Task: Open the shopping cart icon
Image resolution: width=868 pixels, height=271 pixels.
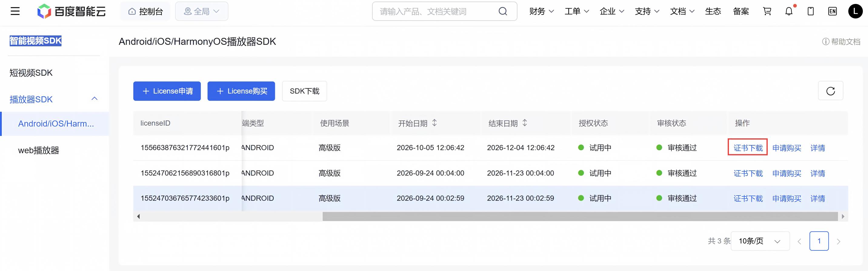Action: click(767, 12)
